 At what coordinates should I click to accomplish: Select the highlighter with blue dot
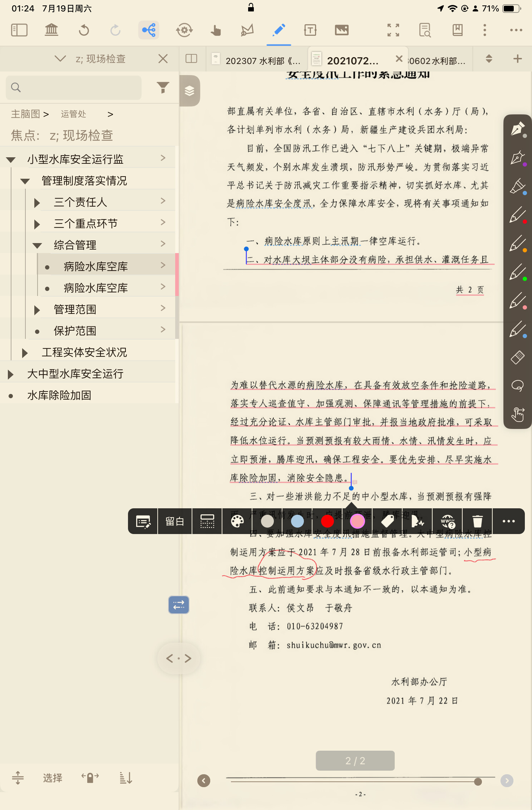click(x=517, y=186)
